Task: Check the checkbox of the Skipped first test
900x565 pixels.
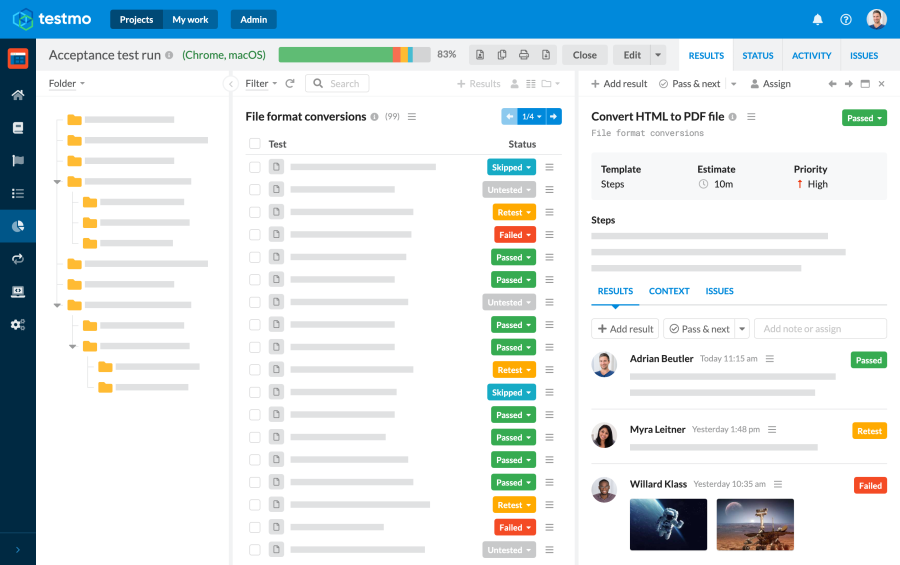Action: coord(255,167)
